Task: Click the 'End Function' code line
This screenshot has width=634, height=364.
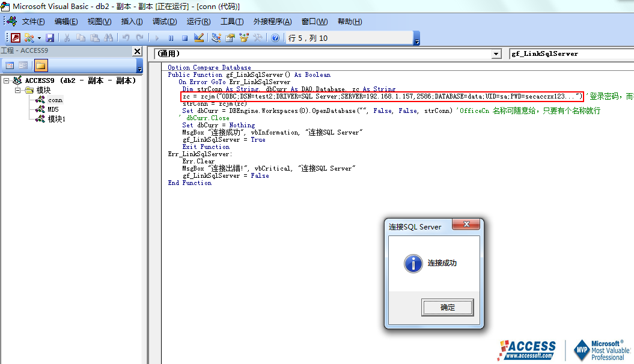Action: tap(190, 183)
